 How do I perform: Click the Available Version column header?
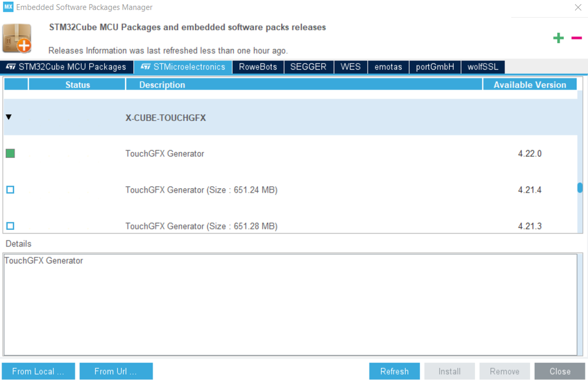click(530, 84)
